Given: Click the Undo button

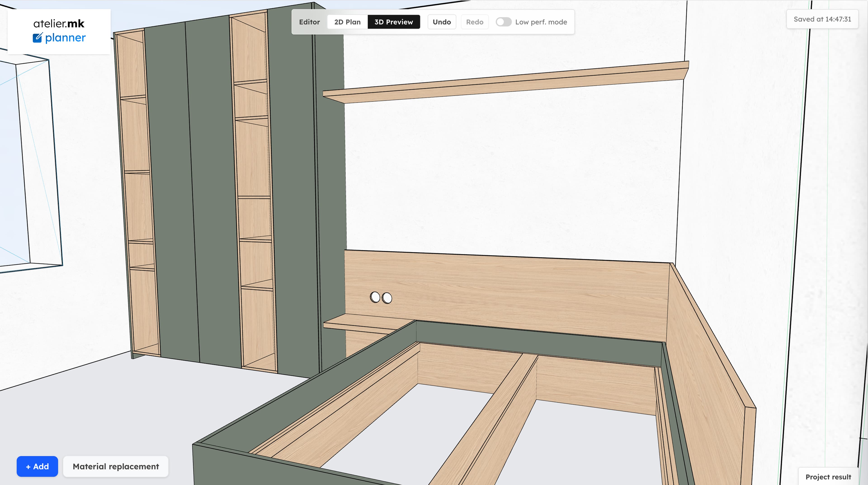Looking at the screenshot, I should (x=442, y=22).
